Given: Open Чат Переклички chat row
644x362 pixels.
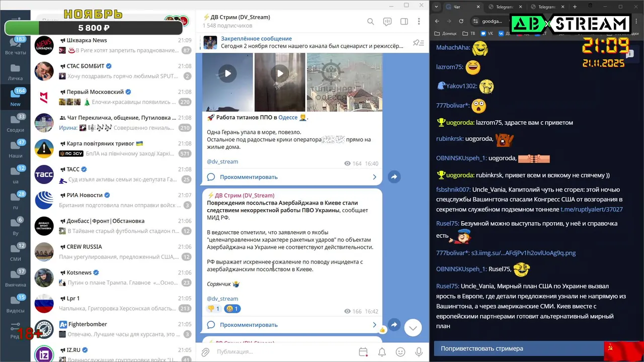Looking at the screenshot, I should (113, 123).
